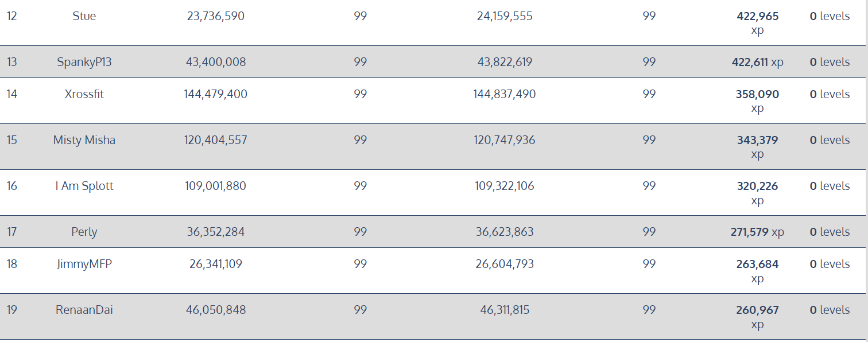
Task: Click the Perly player name
Action: [x=84, y=232]
